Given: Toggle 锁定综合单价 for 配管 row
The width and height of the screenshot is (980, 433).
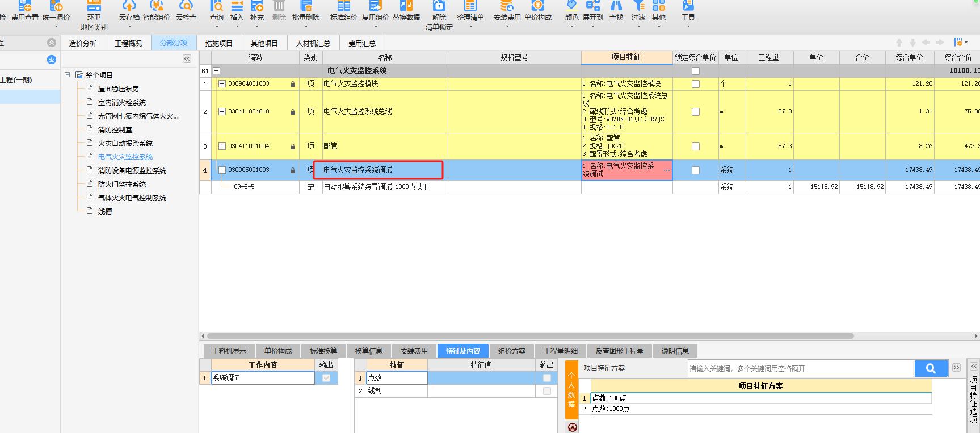Looking at the screenshot, I should 696,146.
